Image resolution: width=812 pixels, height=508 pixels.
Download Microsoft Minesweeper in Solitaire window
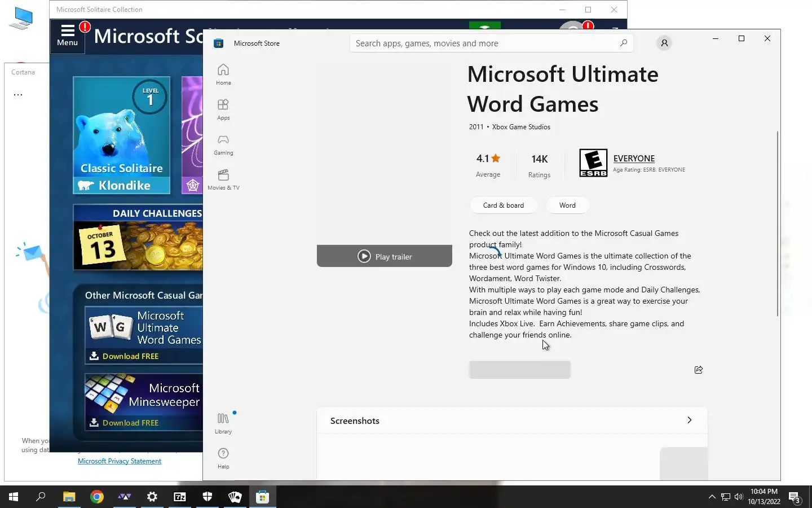(x=144, y=402)
